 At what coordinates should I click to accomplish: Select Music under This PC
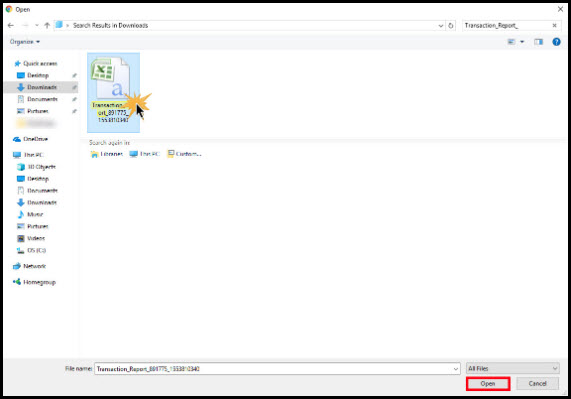pos(30,214)
